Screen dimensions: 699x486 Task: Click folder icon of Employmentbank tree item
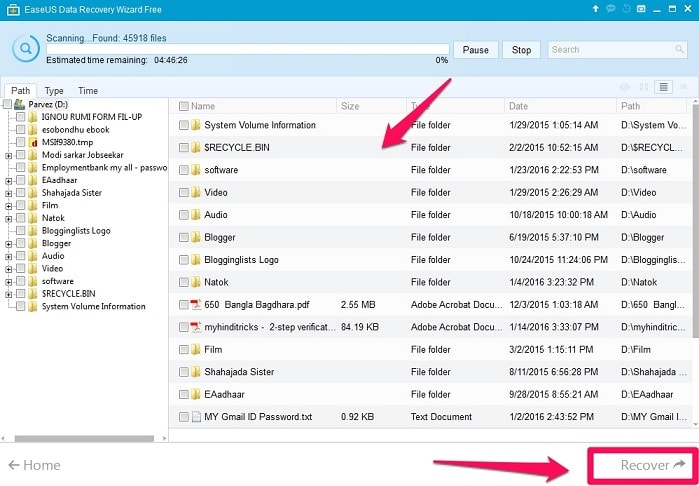(33, 168)
